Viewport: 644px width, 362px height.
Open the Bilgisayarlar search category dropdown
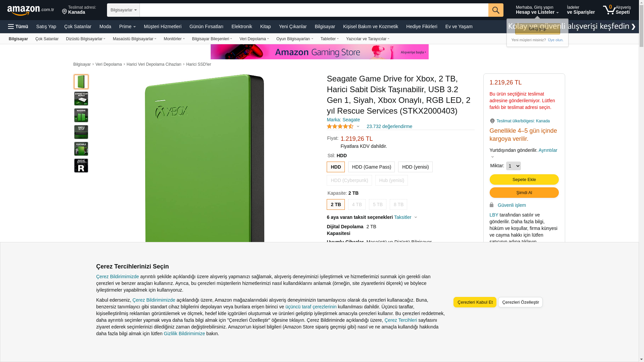pyautogui.click(x=123, y=10)
